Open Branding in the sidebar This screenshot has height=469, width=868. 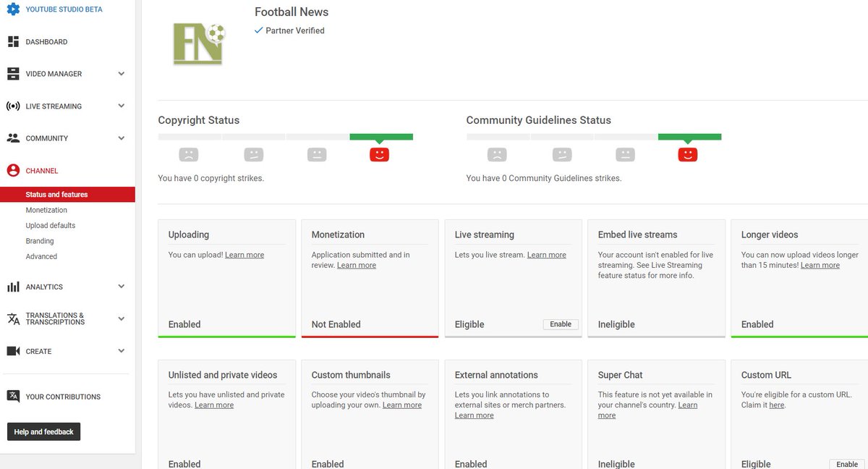(x=40, y=241)
